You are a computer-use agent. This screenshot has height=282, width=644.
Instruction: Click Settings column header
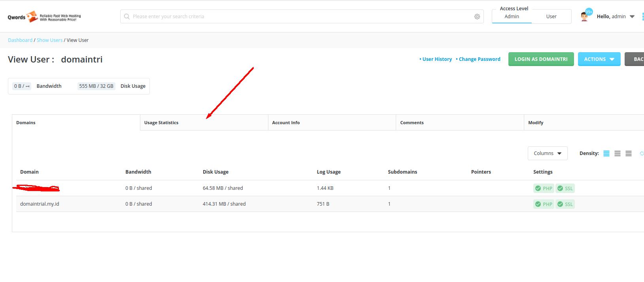click(x=543, y=172)
